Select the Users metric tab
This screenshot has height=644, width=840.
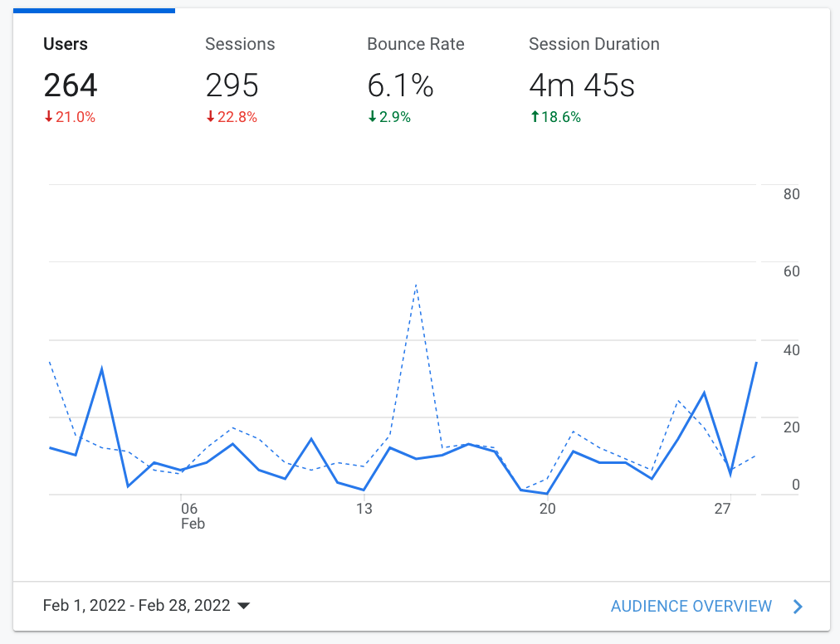[x=66, y=44]
